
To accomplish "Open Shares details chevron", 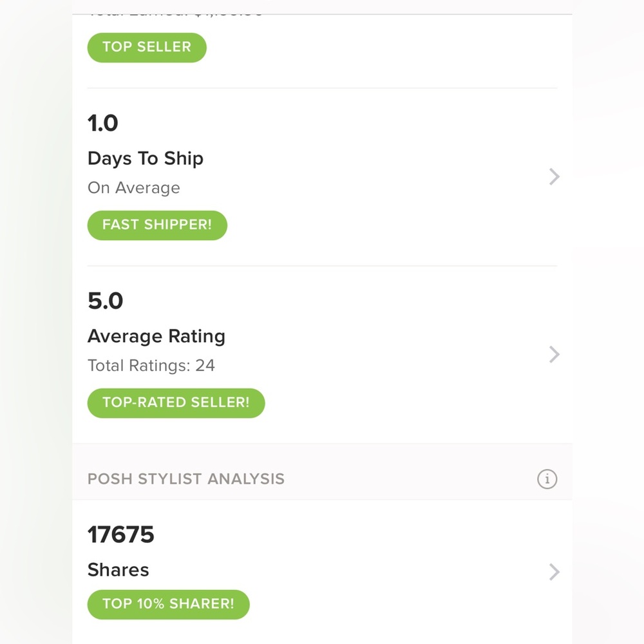I will (554, 571).
